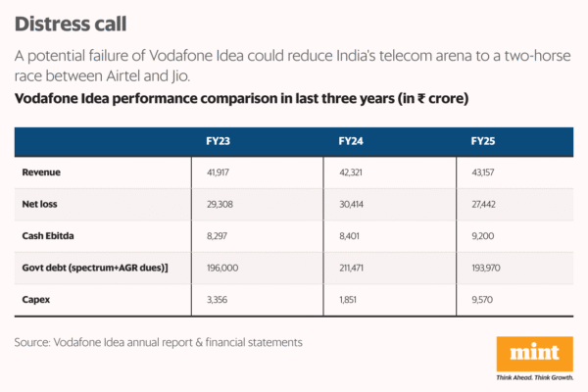Select FY25 Cash Ebitda value 9,200
Image resolution: width=588 pixels, height=392 pixels.
pos(482,236)
